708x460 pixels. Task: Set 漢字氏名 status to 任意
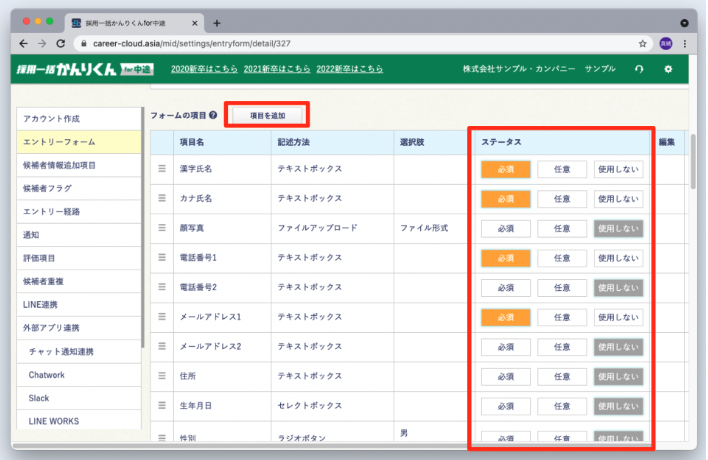562,169
